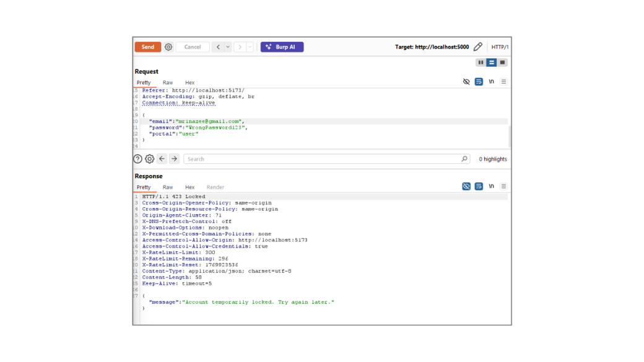Click the HTTP/1 protocol label
Screen dimensions: 644x362
tap(500, 47)
